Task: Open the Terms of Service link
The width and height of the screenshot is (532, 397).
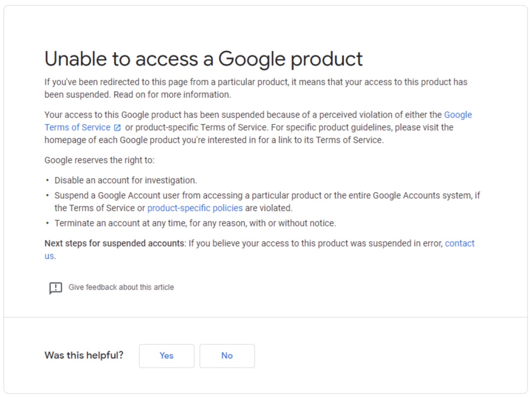Action: pyautogui.click(x=78, y=127)
